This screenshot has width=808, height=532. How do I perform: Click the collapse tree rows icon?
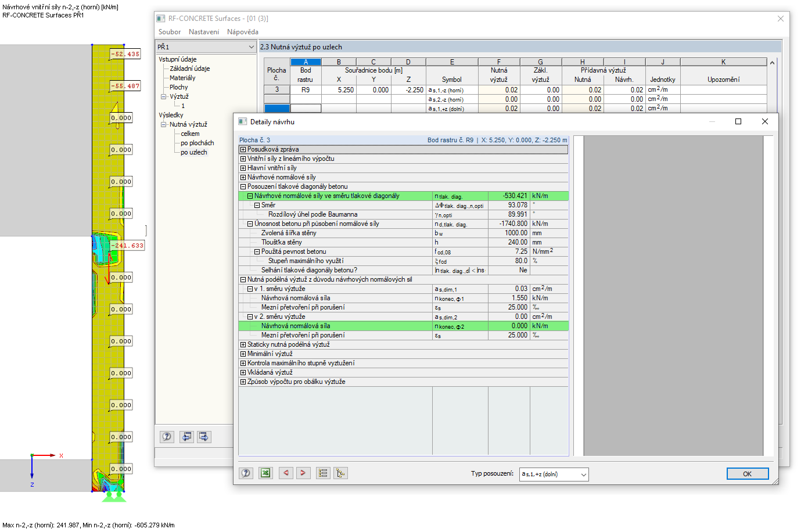(x=340, y=473)
